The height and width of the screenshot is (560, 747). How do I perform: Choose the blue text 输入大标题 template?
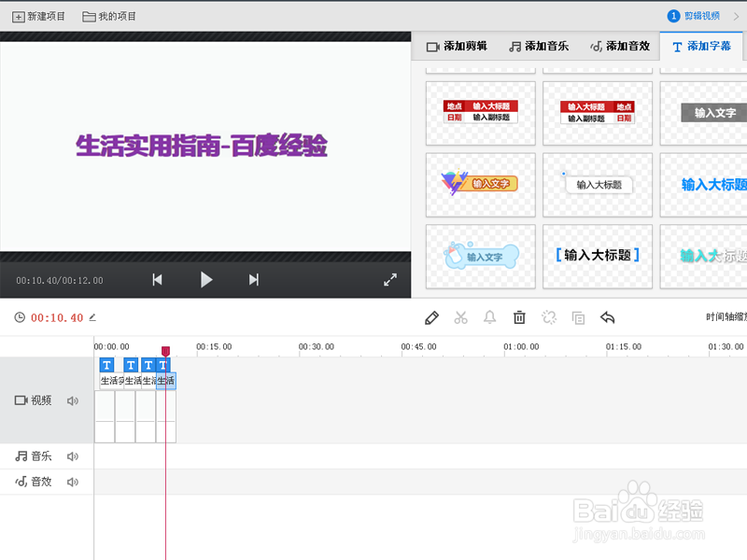(x=704, y=185)
